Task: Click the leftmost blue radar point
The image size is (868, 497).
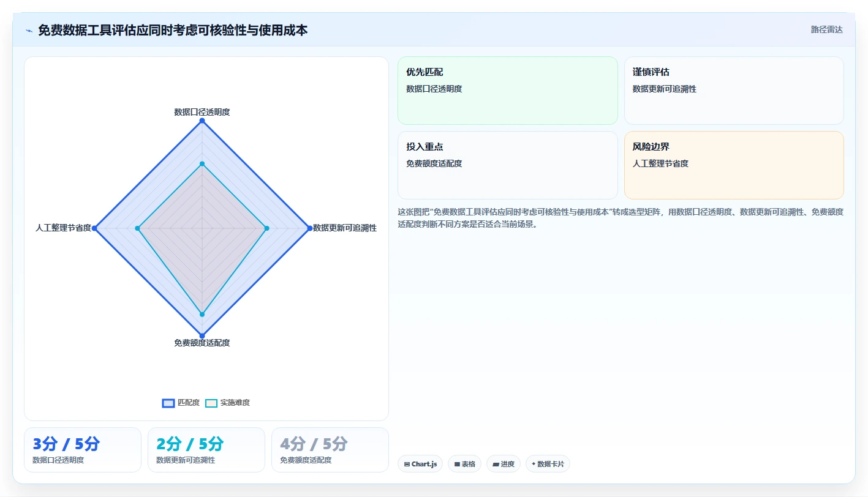Action: point(94,228)
